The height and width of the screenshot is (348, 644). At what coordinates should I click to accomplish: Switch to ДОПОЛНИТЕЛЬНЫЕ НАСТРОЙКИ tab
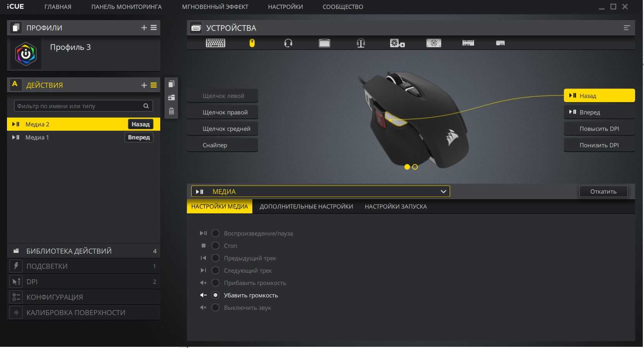(x=306, y=206)
